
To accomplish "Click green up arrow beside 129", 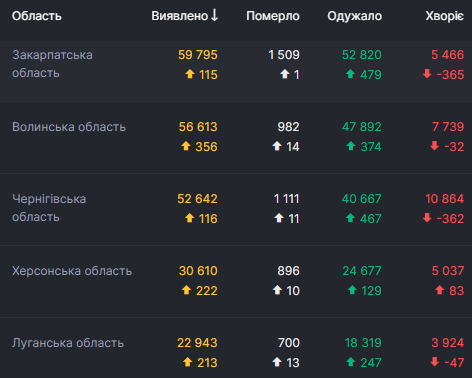I will click(352, 290).
